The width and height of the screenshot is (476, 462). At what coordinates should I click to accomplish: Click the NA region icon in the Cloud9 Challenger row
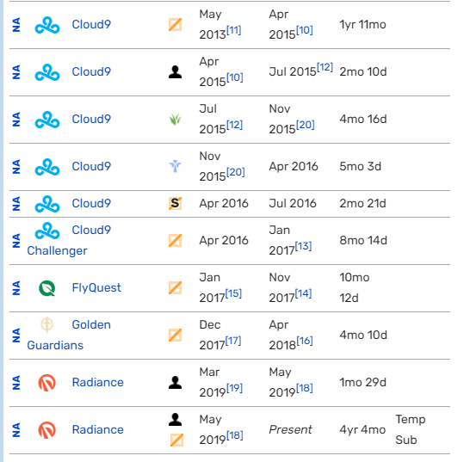click(16, 241)
